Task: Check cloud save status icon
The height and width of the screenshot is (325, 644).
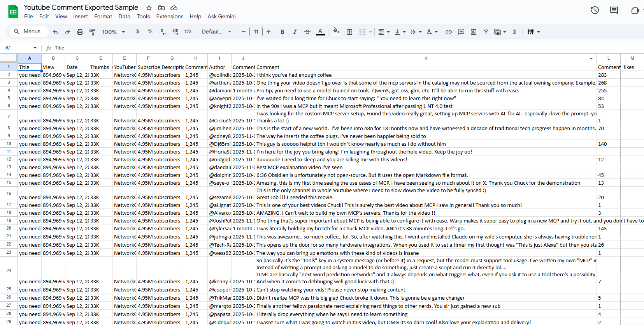Action: point(174,8)
